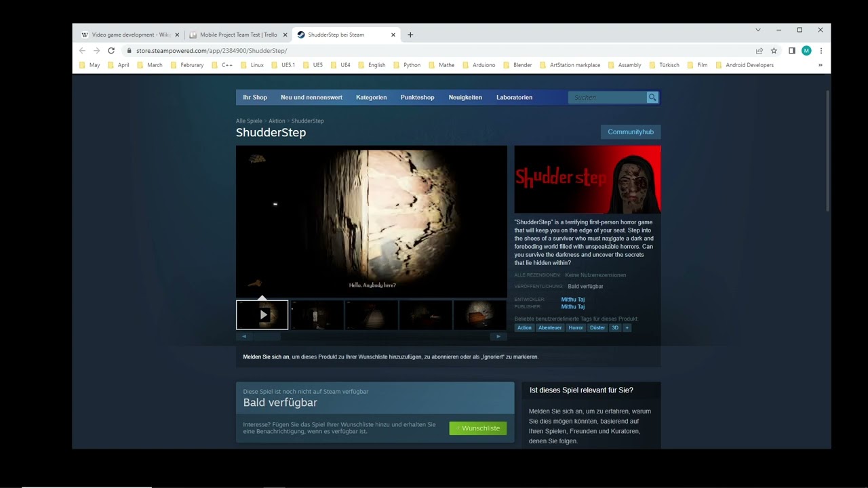Open the Android Developers bookmark folder
Image resolution: width=868 pixels, height=488 pixels.
745,65
